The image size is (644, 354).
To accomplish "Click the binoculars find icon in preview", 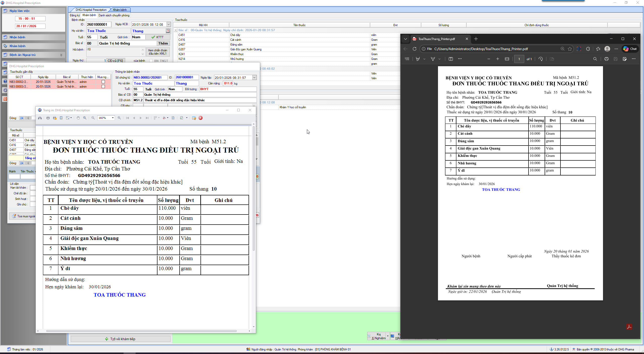I will (x=40, y=118).
